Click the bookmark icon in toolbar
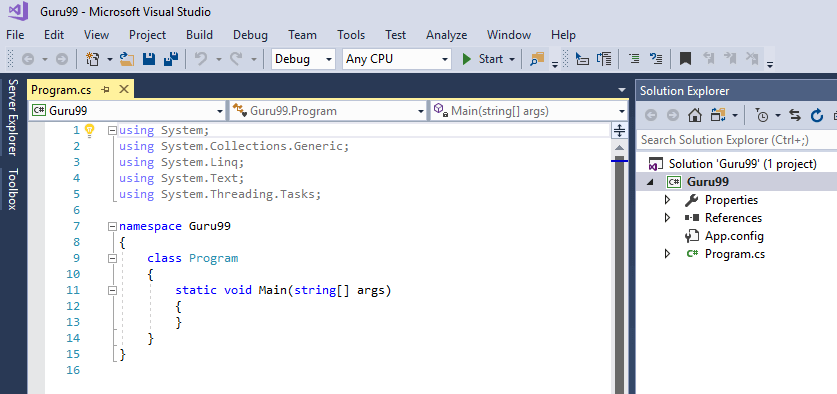Image resolution: width=837 pixels, height=394 pixels. pyautogui.click(x=685, y=59)
